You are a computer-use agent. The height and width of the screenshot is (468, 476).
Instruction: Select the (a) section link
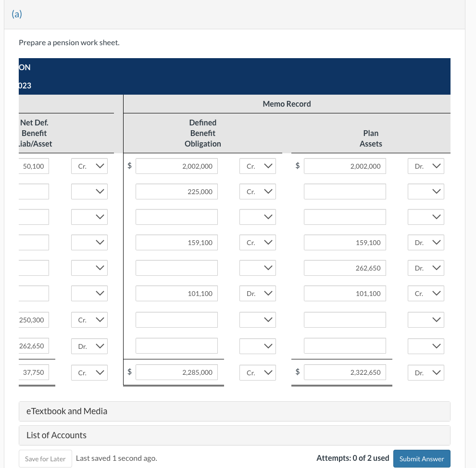click(x=17, y=14)
